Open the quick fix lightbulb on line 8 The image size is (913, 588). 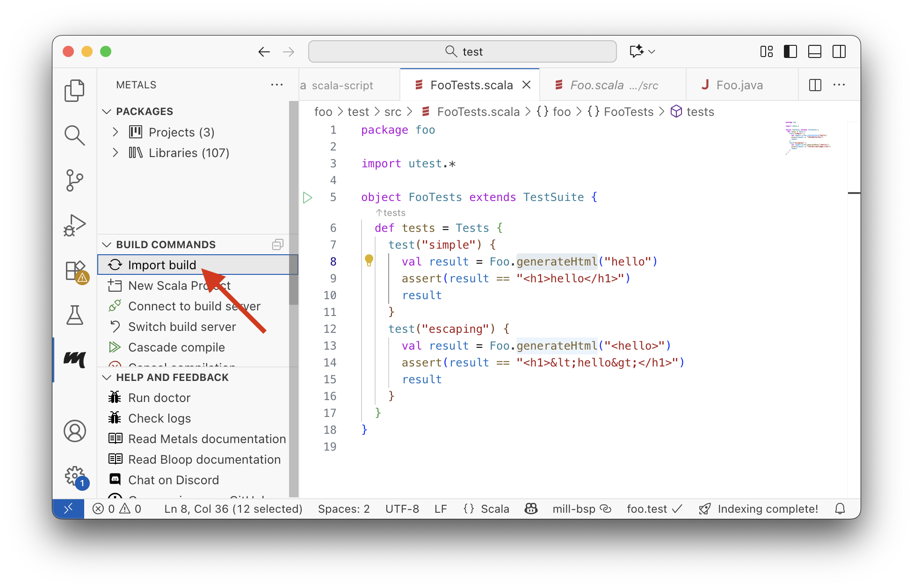[x=369, y=261]
